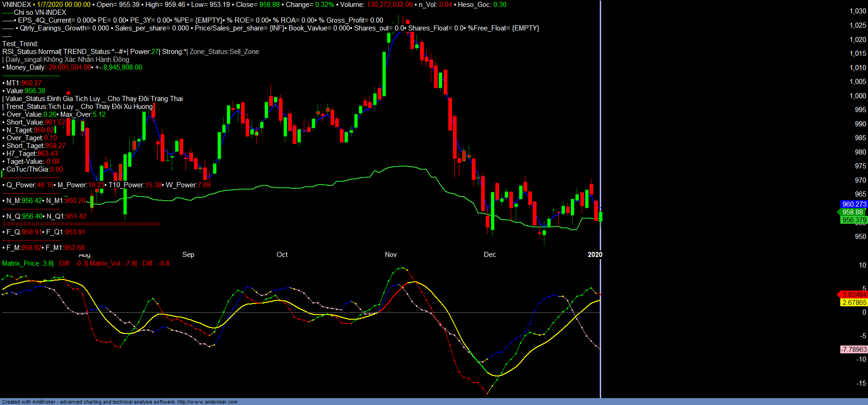
Task: Click the Zone_Status:Sell_Zone text
Action: click(x=224, y=52)
